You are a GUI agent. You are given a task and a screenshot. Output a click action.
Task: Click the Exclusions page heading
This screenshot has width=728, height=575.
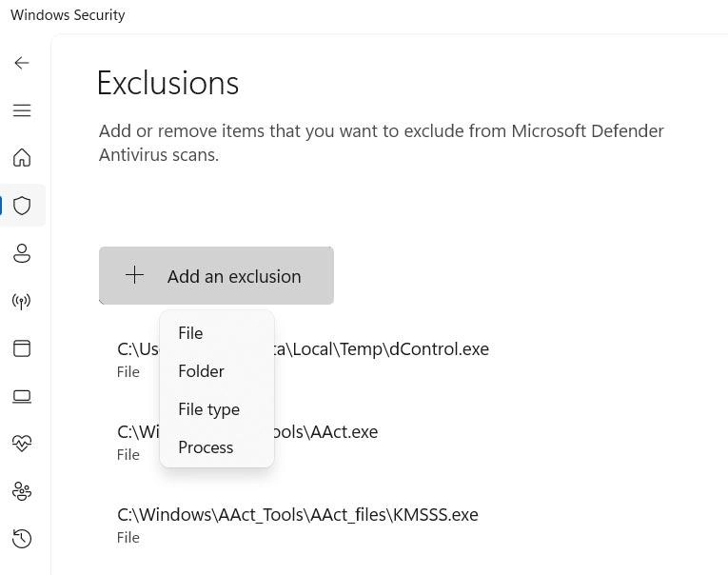(168, 84)
